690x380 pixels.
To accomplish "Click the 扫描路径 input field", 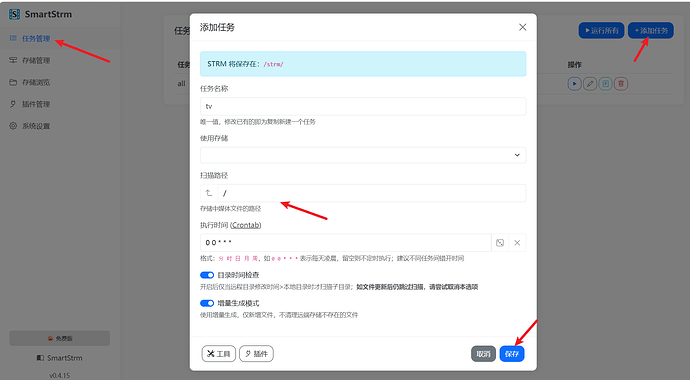I will (x=372, y=193).
